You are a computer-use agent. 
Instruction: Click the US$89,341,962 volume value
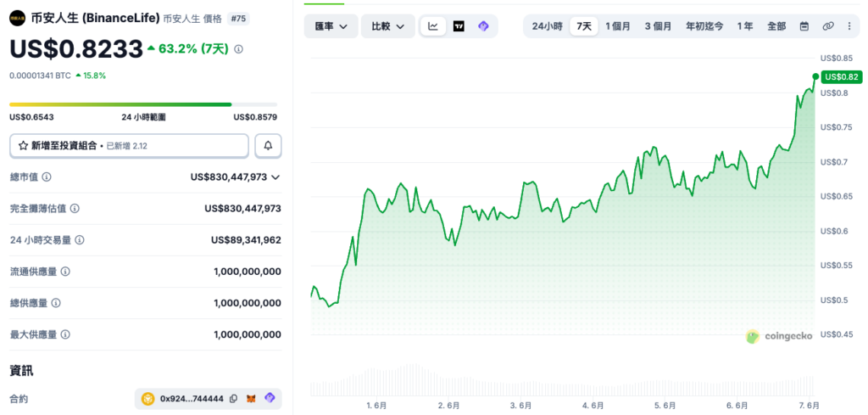tap(246, 240)
